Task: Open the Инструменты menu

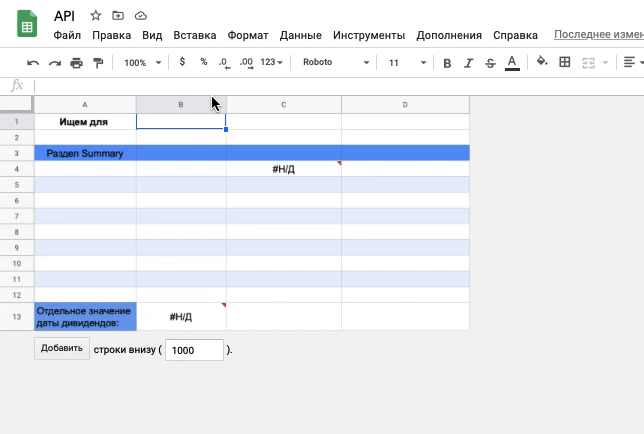Action: pyautogui.click(x=369, y=35)
